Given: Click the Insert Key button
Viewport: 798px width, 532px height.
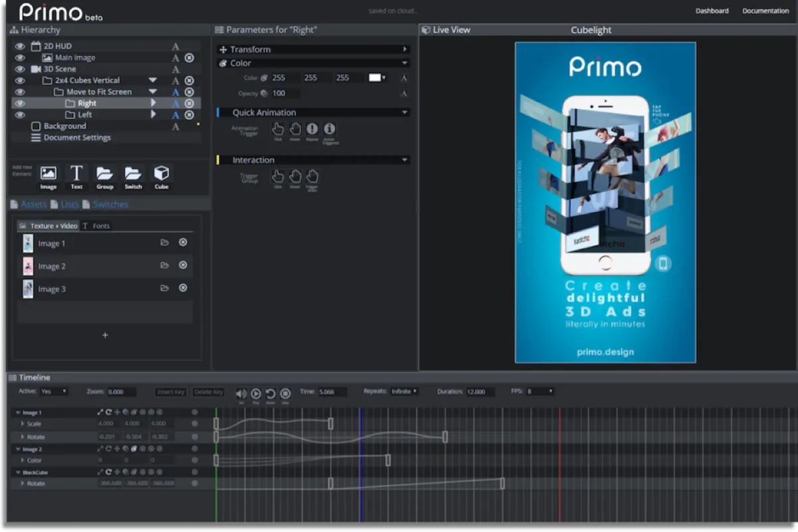Looking at the screenshot, I should click(171, 392).
